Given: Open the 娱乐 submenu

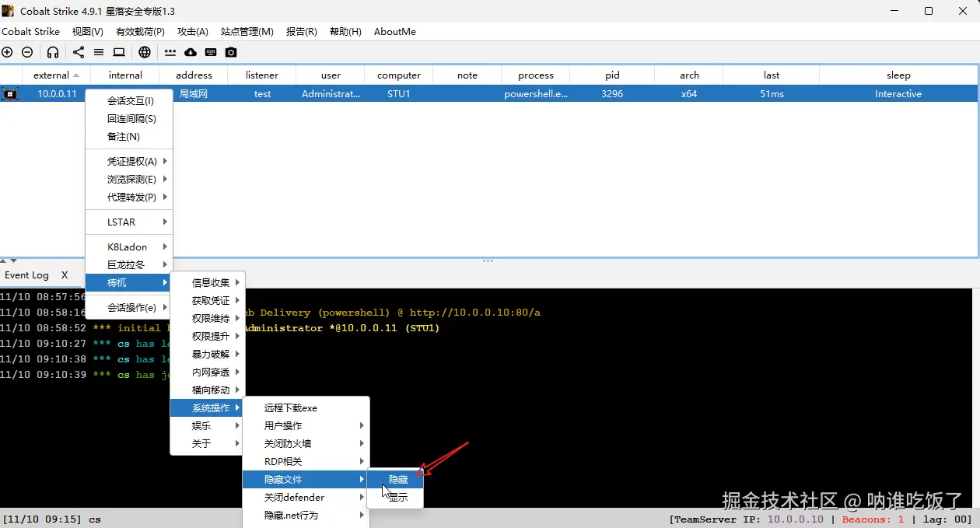Looking at the screenshot, I should 207,426.
